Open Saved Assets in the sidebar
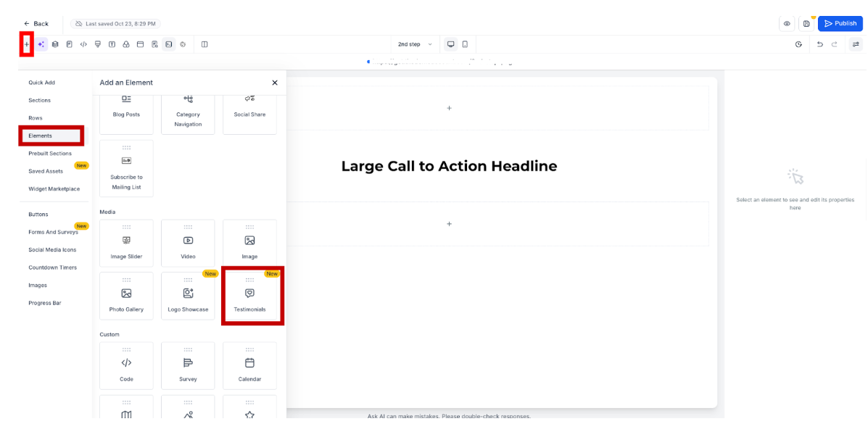868x424 pixels. point(46,171)
